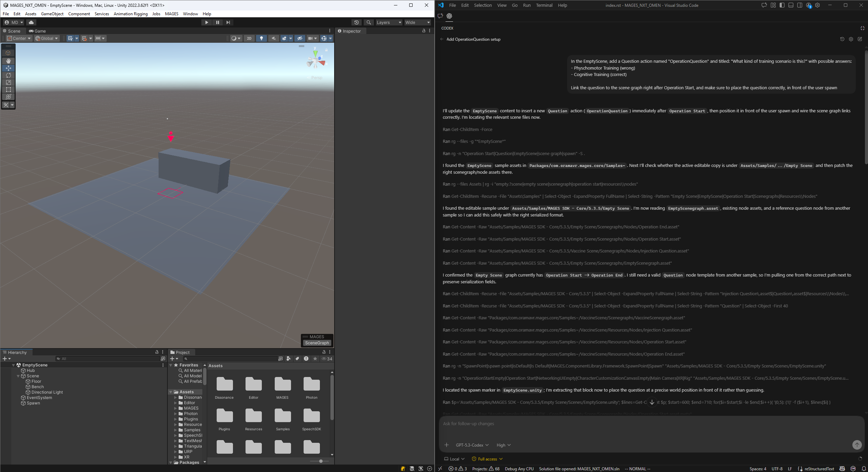This screenshot has width=868, height=472.
Task: Open the Global pivot orientation dropdown
Action: (x=47, y=38)
